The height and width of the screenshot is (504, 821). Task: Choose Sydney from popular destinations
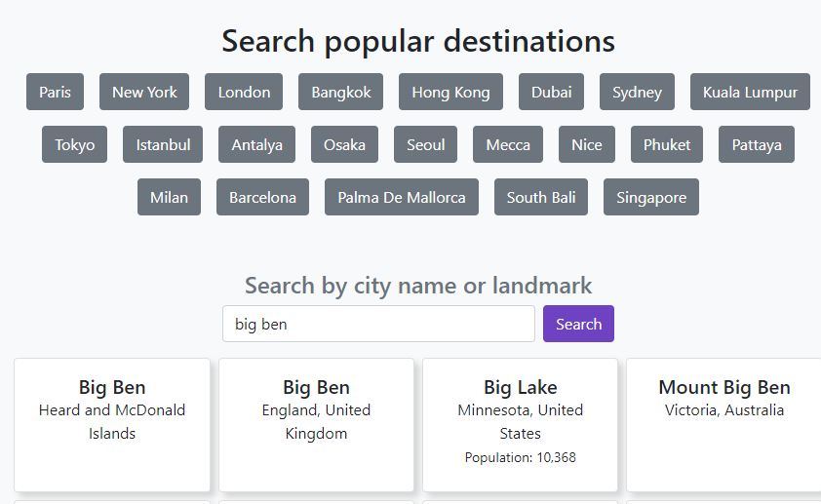coord(637,92)
